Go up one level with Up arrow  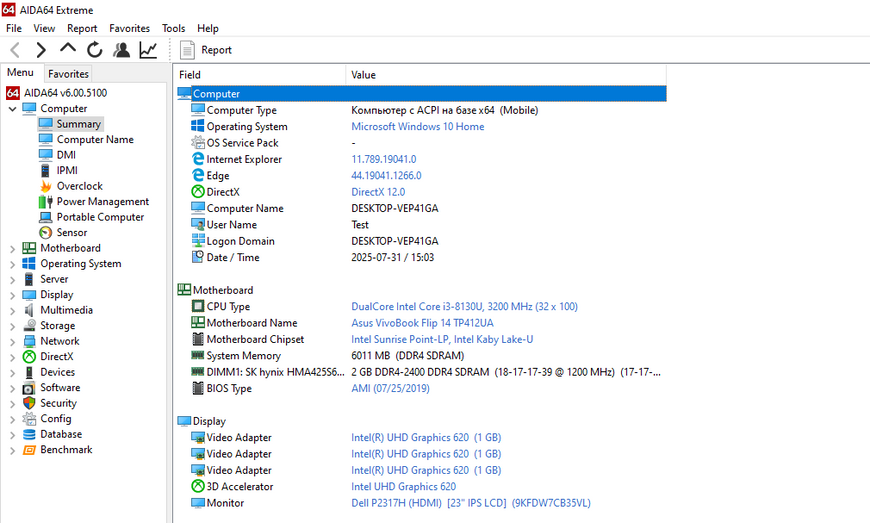point(68,49)
